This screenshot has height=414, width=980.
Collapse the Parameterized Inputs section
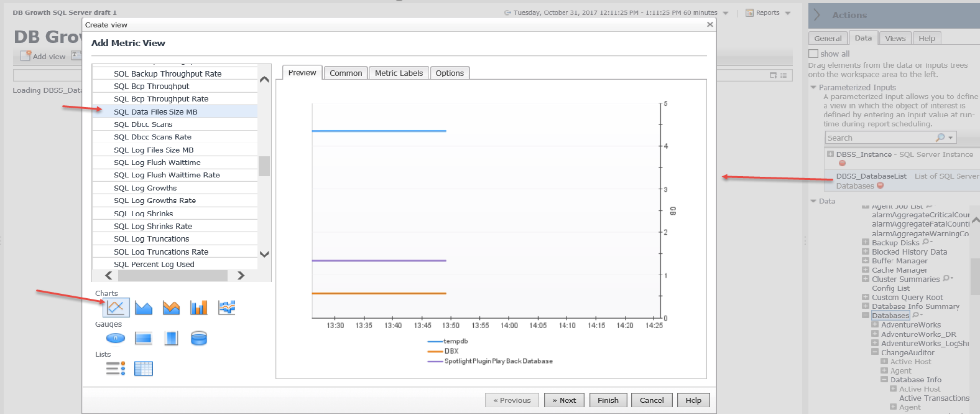point(813,88)
